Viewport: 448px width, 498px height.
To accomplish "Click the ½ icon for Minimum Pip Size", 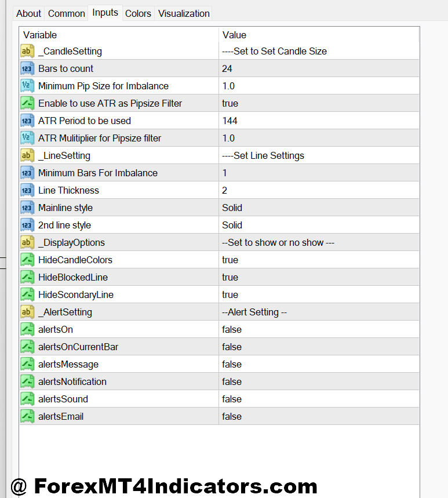I will [x=27, y=86].
